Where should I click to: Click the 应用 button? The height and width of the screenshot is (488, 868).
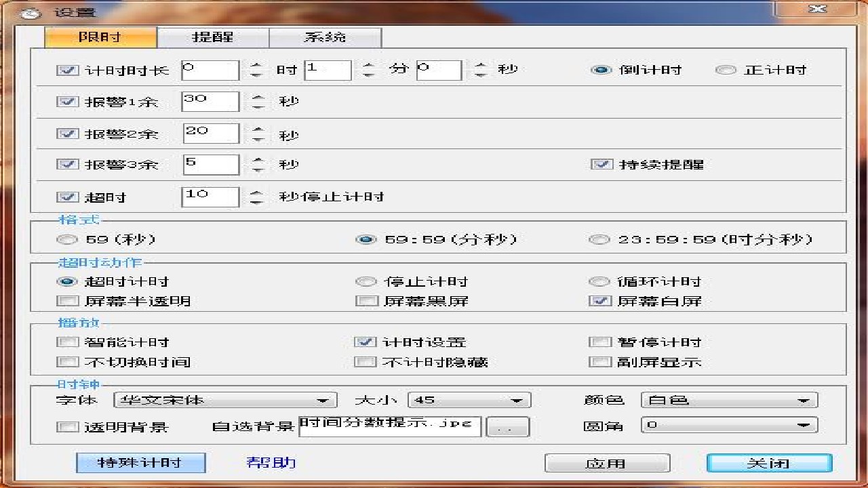click(607, 464)
